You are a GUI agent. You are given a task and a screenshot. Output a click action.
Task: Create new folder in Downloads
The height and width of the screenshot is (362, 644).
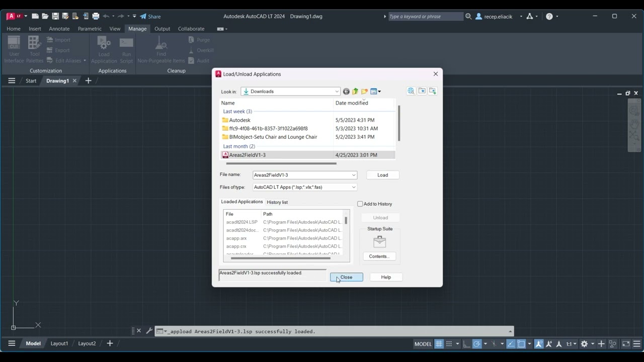tap(365, 92)
